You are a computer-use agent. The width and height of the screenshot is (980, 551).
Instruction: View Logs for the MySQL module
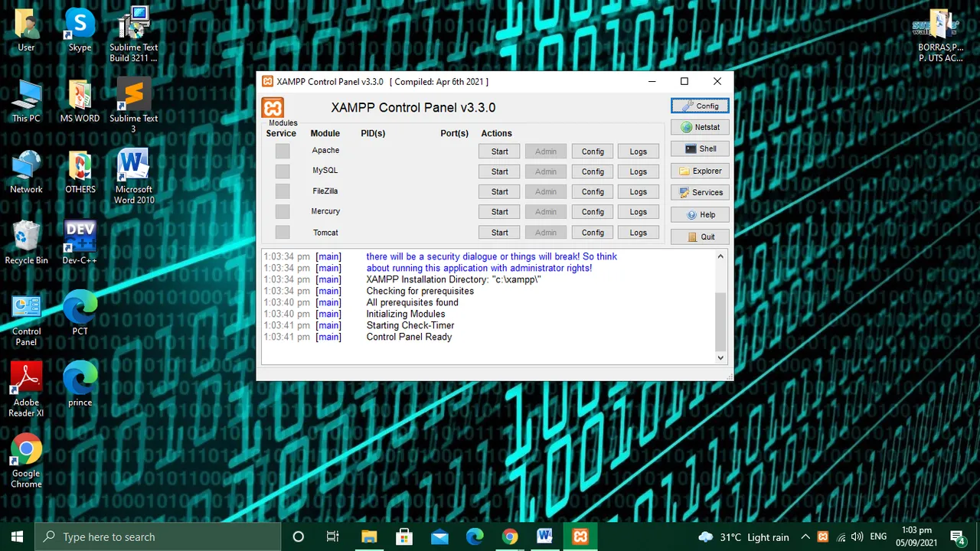[639, 171]
